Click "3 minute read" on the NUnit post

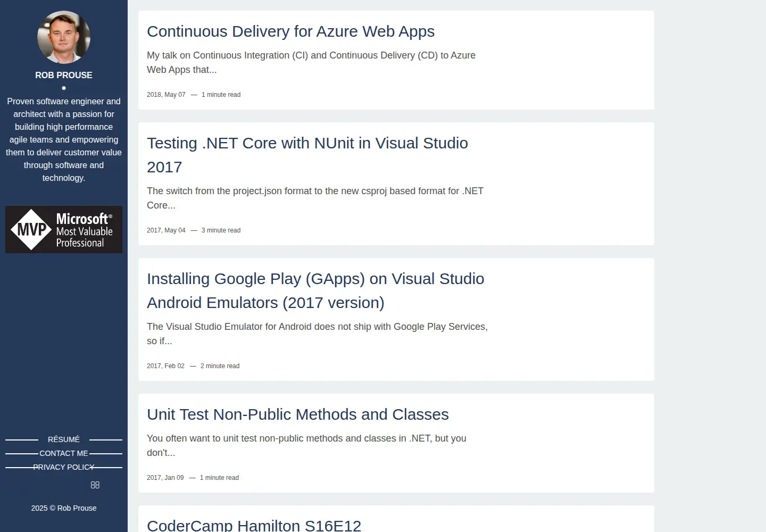pos(221,230)
